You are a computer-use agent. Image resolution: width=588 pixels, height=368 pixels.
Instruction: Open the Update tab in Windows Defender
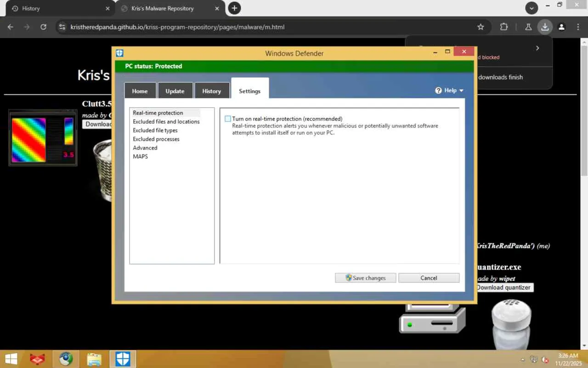coord(175,90)
